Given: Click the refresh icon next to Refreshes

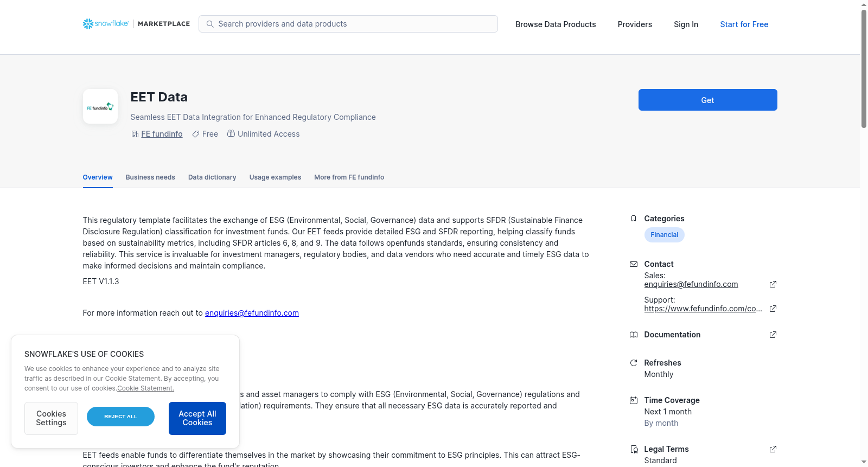Looking at the screenshot, I should coord(634,363).
